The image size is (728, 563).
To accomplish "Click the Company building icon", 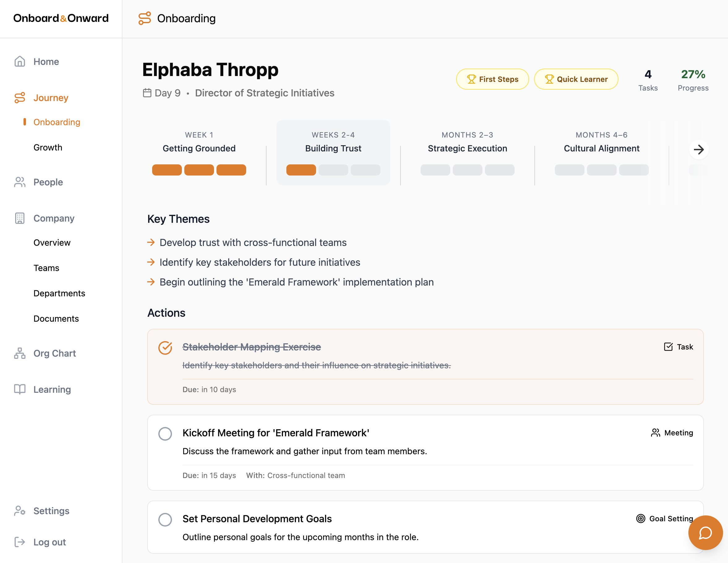I will [x=20, y=218].
